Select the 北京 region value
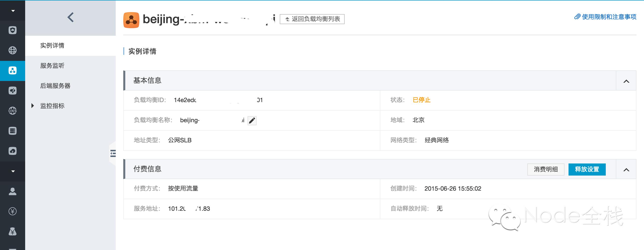The image size is (644, 250). [419, 120]
